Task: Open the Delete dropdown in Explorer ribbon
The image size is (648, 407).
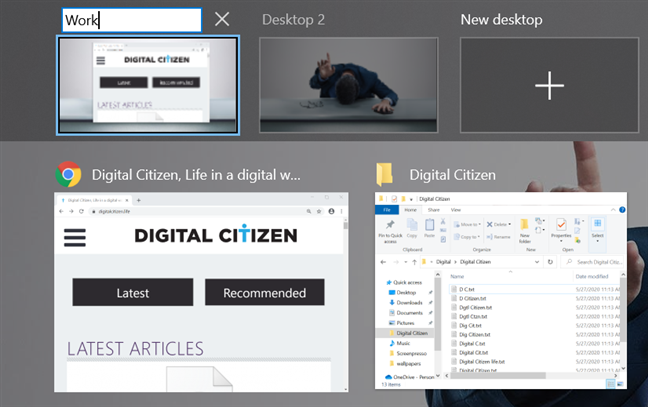Action: pyautogui.click(x=498, y=224)
